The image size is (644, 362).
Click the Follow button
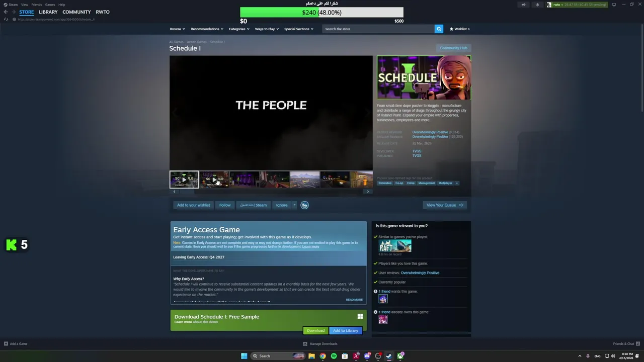pos(225,205)
